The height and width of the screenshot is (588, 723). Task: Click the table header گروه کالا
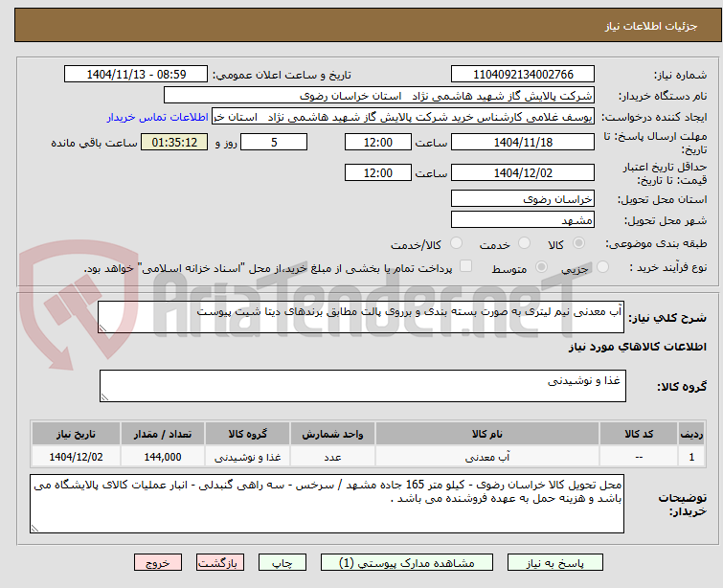(248, 434)
